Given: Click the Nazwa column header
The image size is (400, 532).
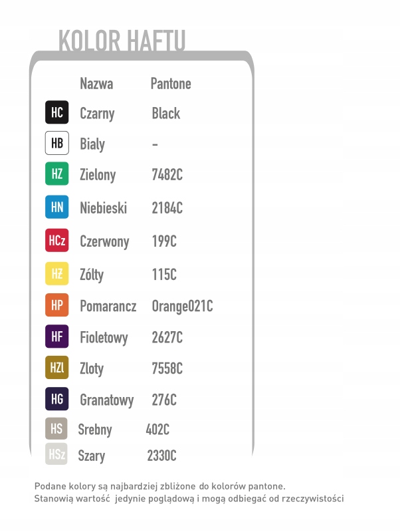Looking at the screenshot, I should tap(96, 84).
